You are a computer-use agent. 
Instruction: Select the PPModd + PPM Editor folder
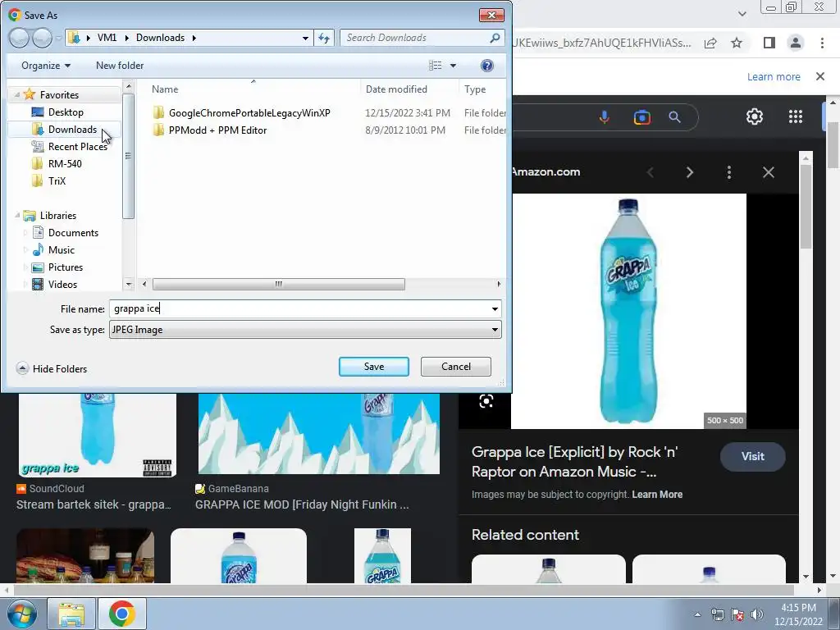coord(217,130)
